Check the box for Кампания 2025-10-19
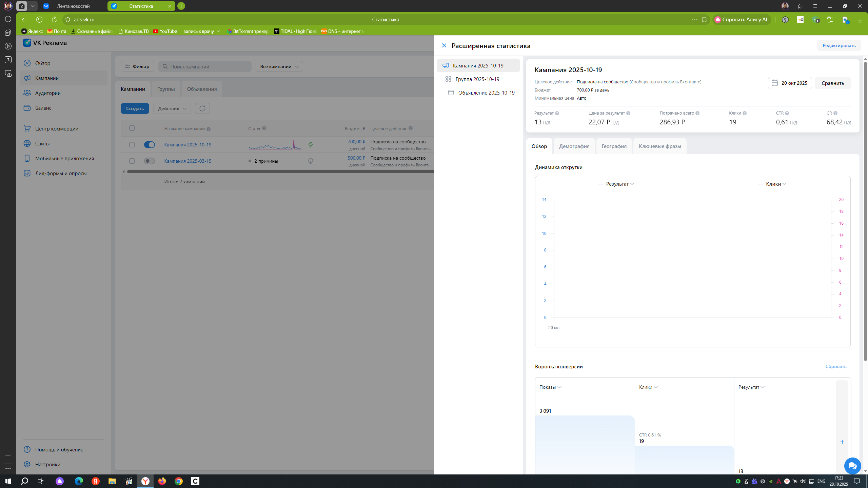 point(132,145)
